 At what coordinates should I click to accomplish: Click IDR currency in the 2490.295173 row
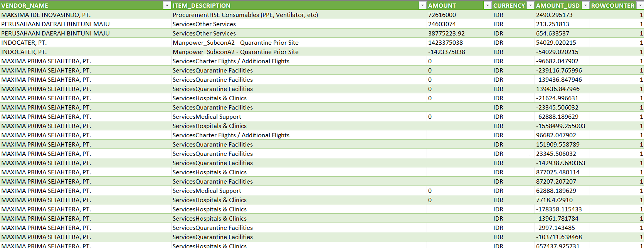[513, 15]
